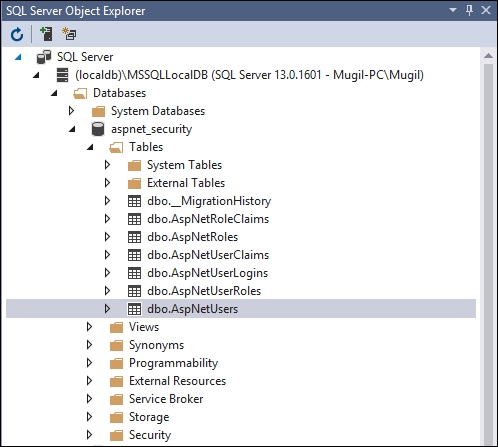Screen dimensions: 498x447
Task: Expand the dbo.AspNetUserRoles table
Action: tap(107, 291)
